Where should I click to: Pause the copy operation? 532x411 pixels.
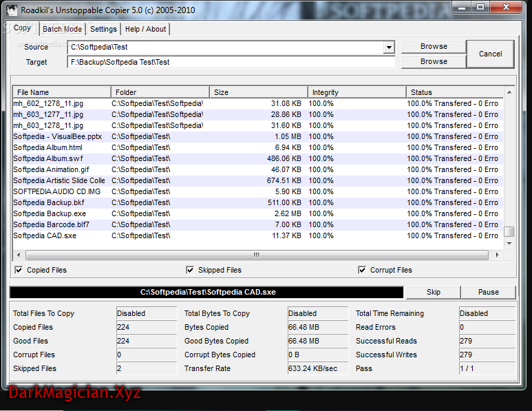[x=488, y=292]
